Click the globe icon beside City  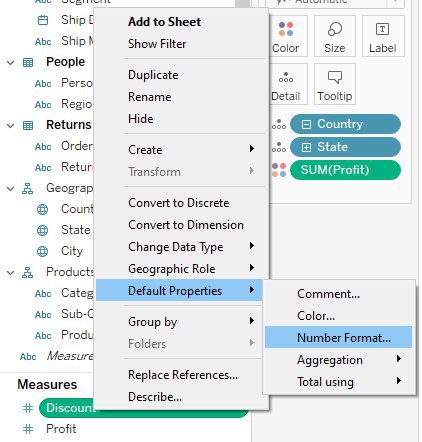pyautogui.click(x=42, y=251)
